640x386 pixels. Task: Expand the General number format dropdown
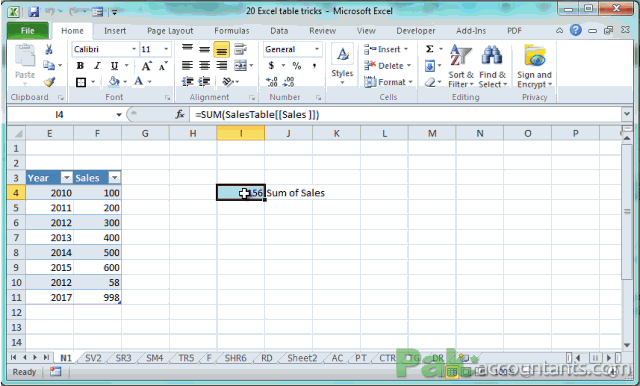tap(317, 49)
